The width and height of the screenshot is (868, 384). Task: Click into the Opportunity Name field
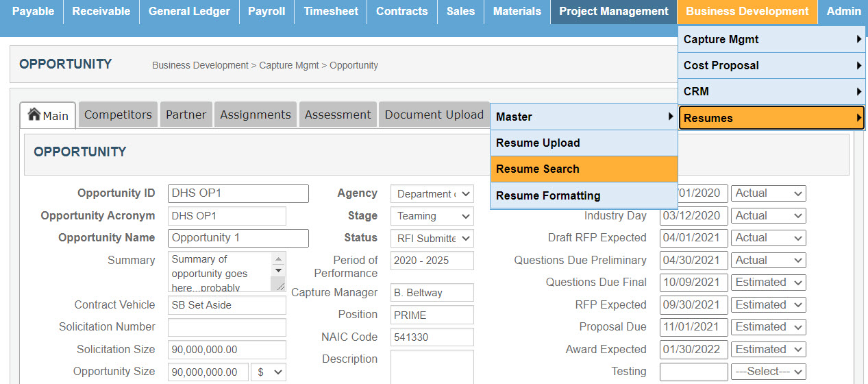click(238, 238)
